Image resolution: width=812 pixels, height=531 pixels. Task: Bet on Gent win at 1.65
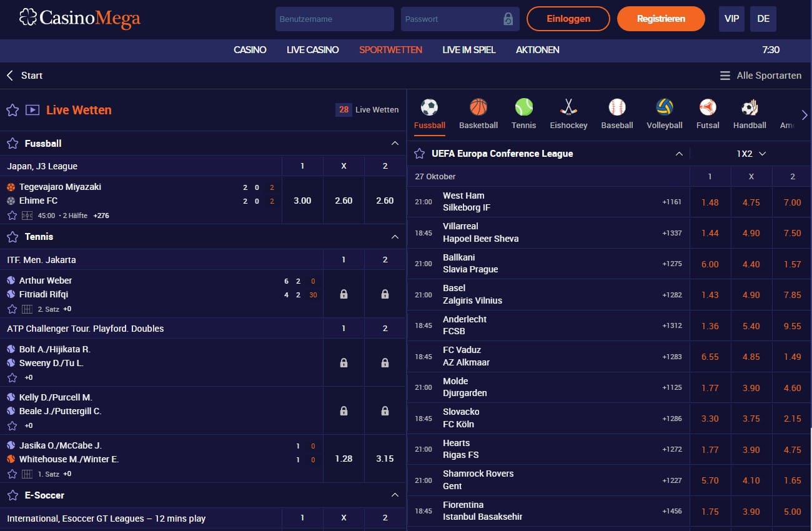pyautogui.click(x=793, y=480)
